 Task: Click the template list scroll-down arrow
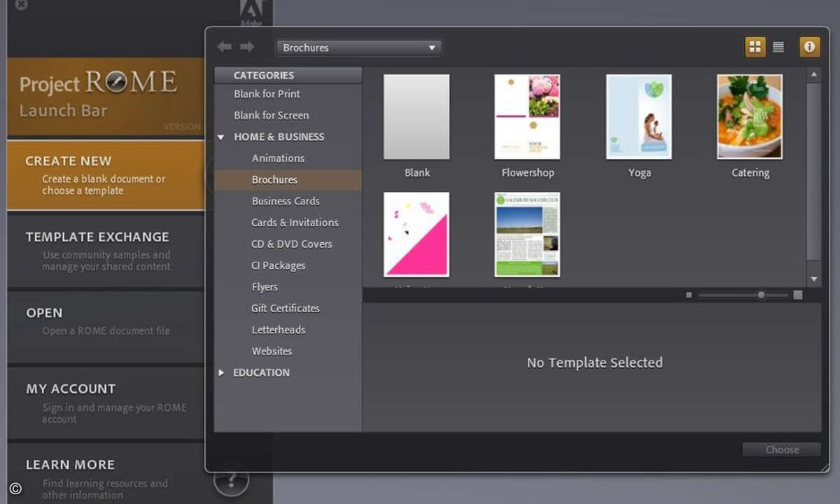[814, 279]
